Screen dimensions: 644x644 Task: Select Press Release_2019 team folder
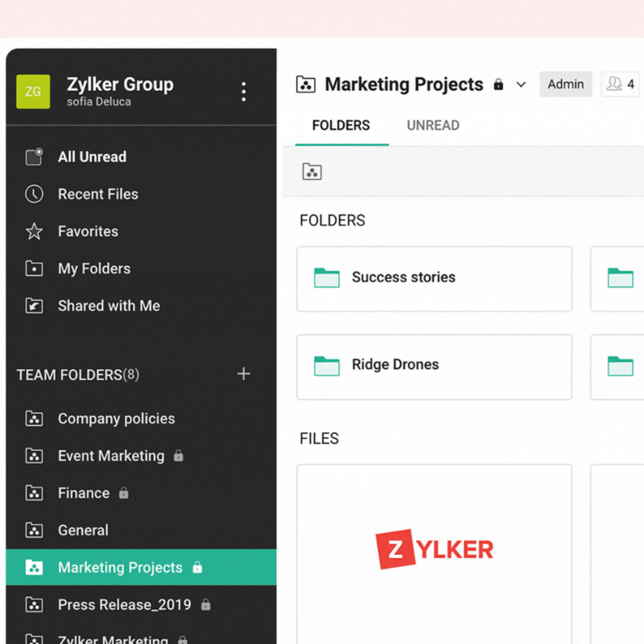pyautogui.click(x=141, y=605)
